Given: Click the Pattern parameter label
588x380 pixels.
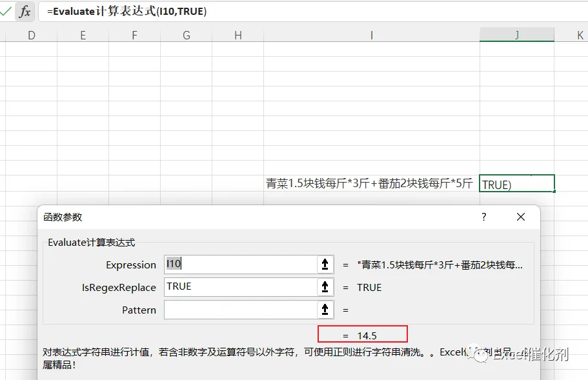Looking at the screenshot, I should coord(139,310).
